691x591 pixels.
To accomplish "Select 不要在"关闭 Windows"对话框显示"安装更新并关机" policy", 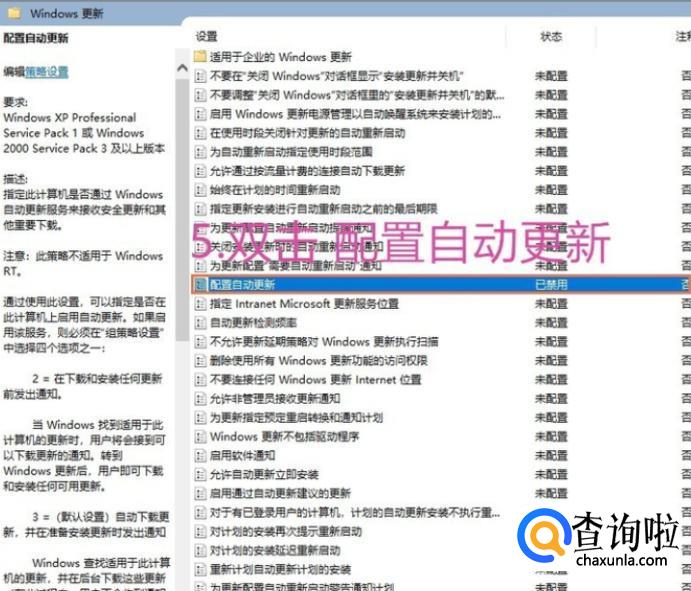I will (x=336, y=76).
